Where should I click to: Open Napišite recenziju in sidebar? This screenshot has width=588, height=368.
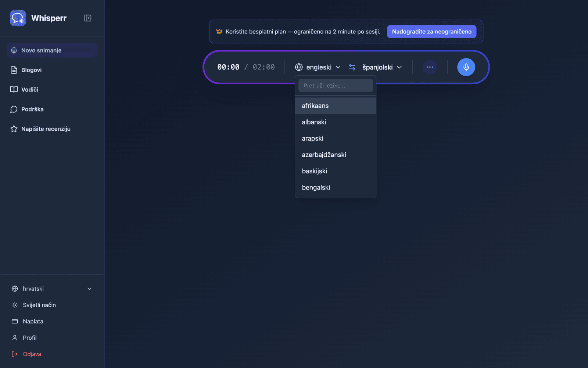52,129
